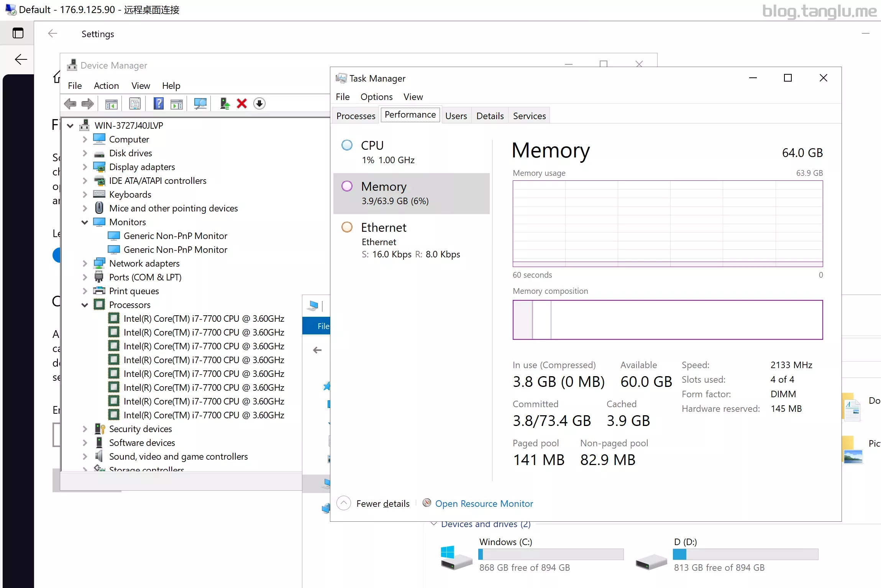Click the Forward arrow in Device Manager toolbar
The height and width of the screenshot is (588, 881).
[x=88, y=103]
